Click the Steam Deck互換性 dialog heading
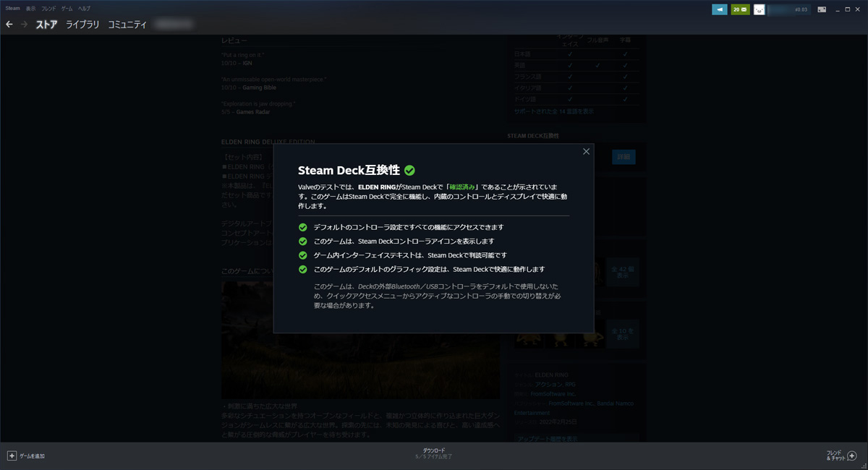Viewport: 868px width, 470px height. 349,170
